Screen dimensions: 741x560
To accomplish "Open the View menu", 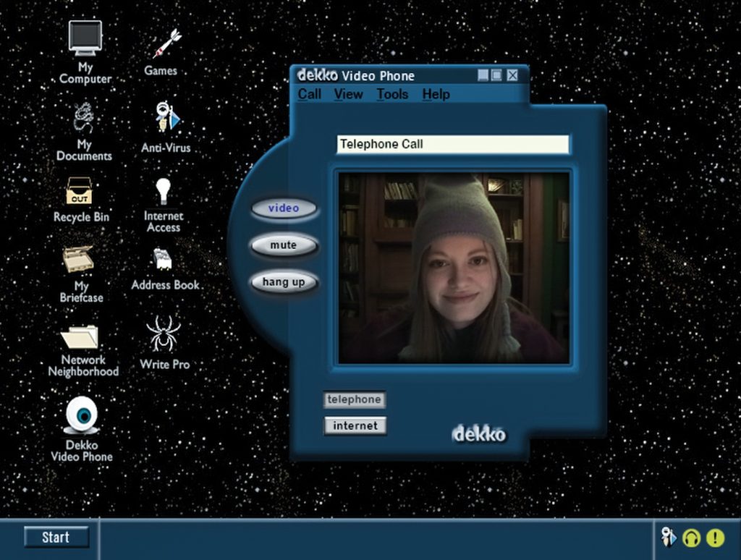I will tap(349, 94).
